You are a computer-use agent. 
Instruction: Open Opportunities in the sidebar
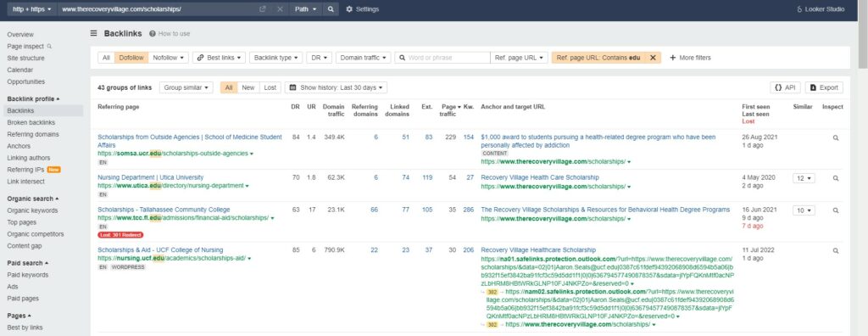pos(26,81)
